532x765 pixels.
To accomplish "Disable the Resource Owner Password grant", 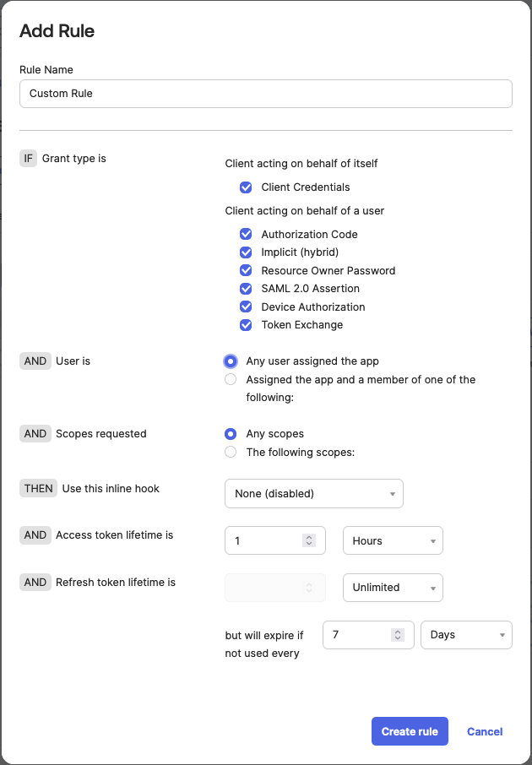I will [246, 271].
